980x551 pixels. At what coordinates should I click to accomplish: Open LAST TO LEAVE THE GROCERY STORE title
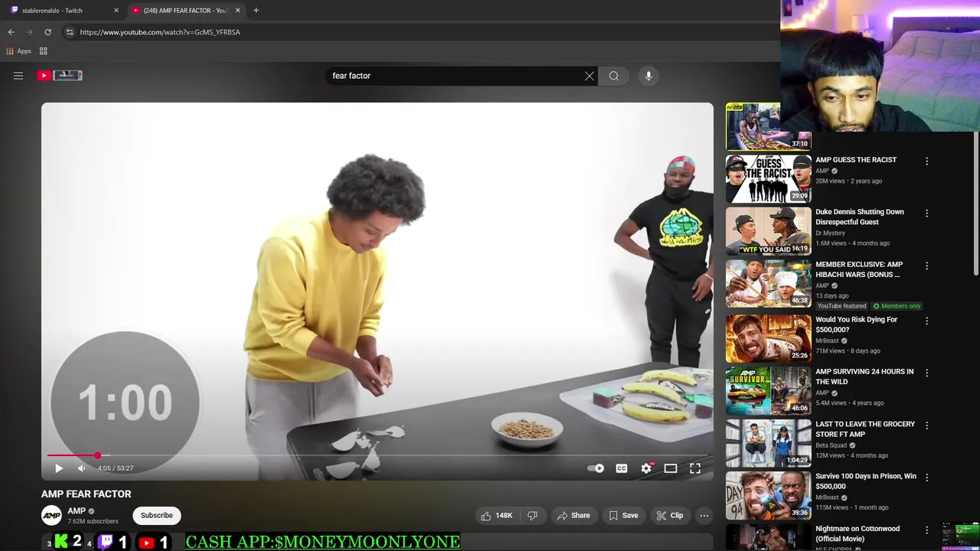865,429
